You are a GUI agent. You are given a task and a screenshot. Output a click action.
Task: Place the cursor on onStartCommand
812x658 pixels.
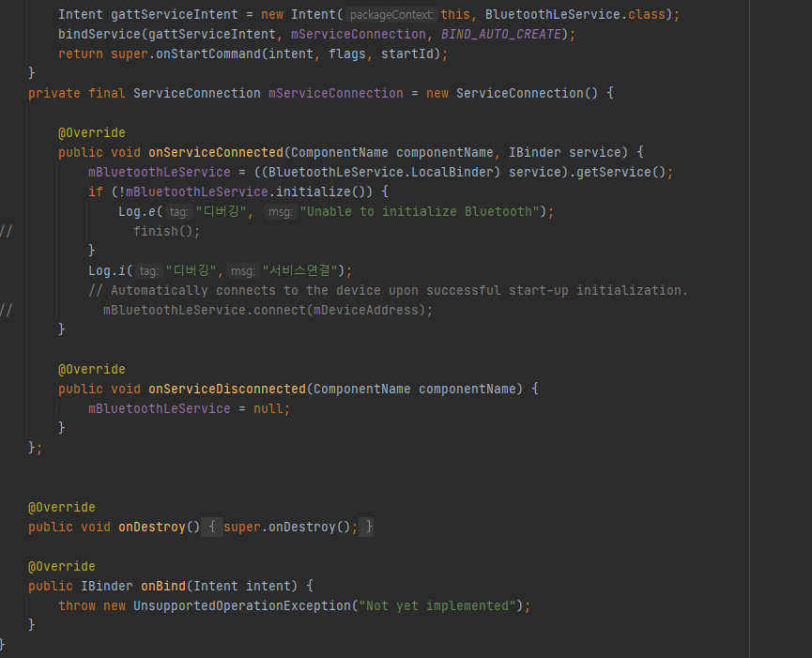[208, 54]
